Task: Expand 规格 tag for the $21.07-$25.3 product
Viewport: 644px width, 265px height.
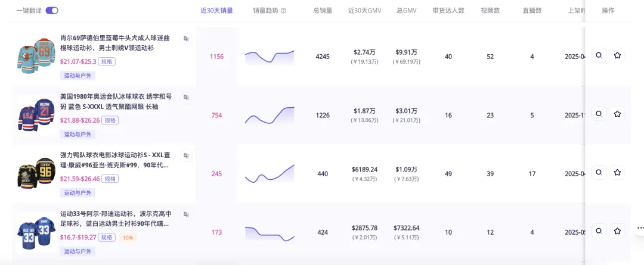Action: tap(107, 61)
